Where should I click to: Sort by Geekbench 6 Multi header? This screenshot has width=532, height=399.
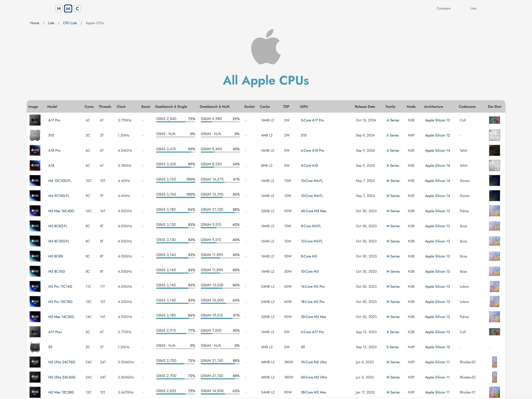point(215,107)
